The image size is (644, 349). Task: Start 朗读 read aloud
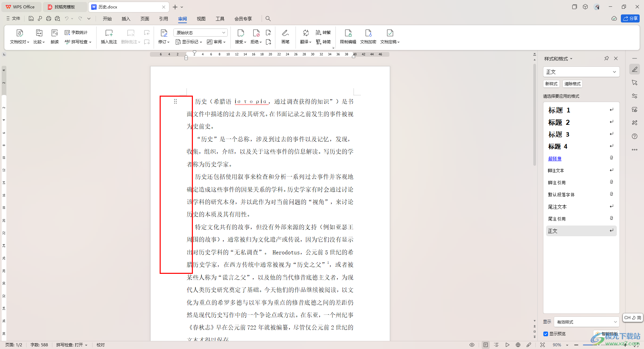pos(55,37)
